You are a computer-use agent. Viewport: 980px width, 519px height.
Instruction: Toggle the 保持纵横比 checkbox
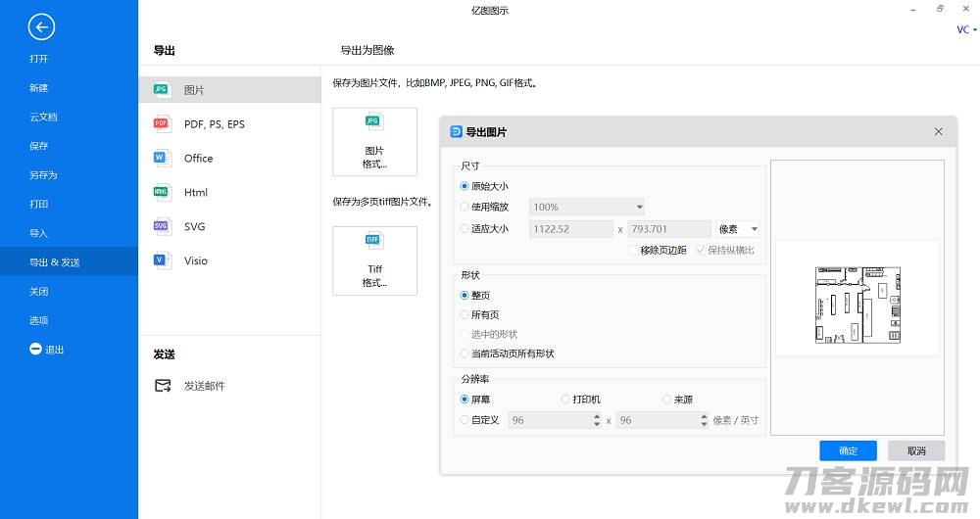pyautogui.click(x=701, y=250)
